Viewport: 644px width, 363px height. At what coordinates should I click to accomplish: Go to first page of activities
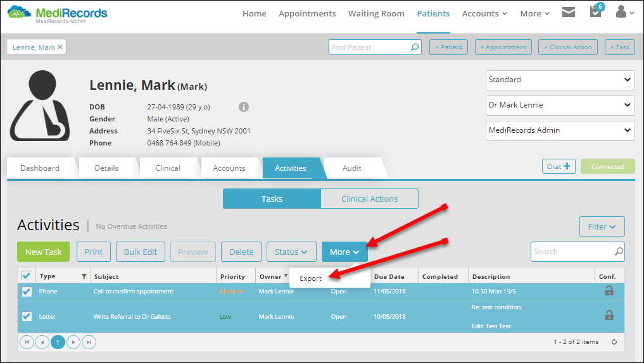pyautogui.click(x=27, y=342)
